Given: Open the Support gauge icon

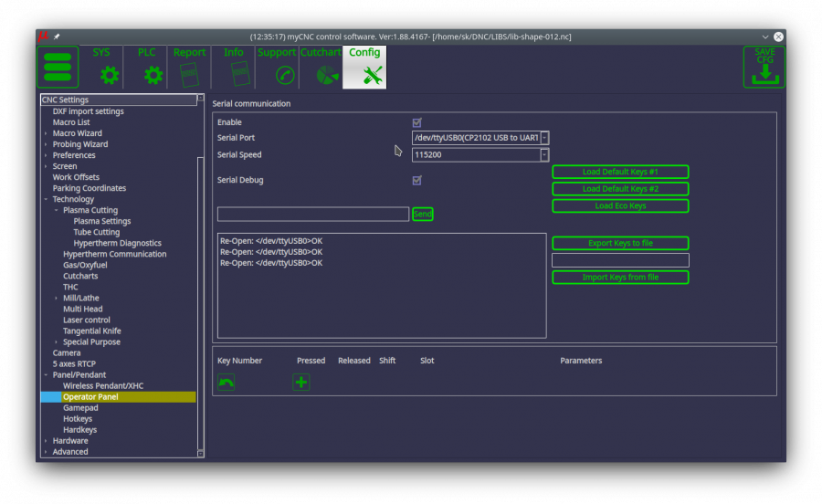Looking at the screenshot, I should [x=285, y=75].
